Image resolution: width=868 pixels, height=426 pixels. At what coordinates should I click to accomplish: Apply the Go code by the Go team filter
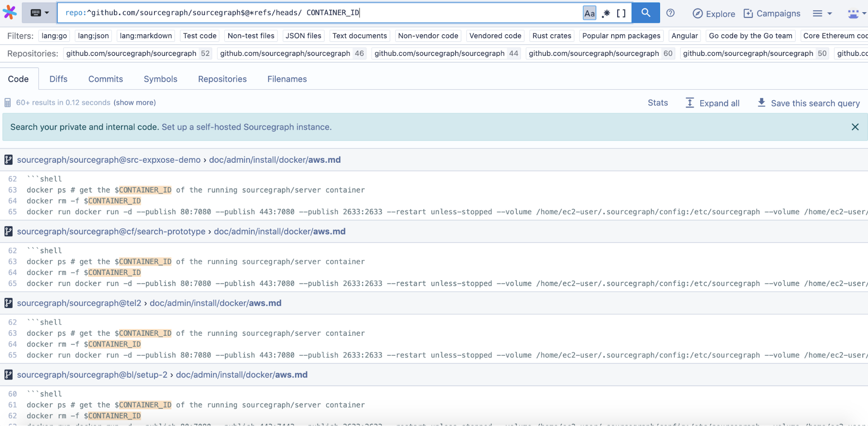[751, 36]
